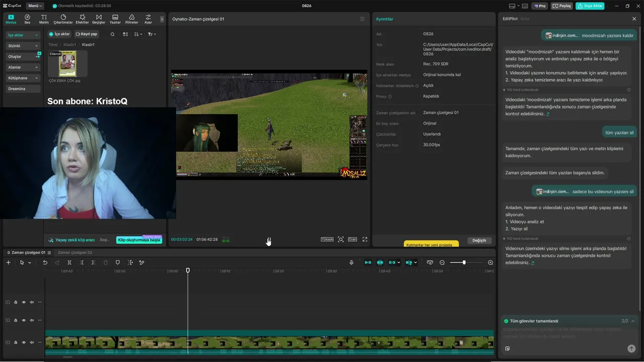Collapse the Tüm görevler tamamlandı task list
Image resolution: width=644 pixels, height=362 pixels.
633,321
